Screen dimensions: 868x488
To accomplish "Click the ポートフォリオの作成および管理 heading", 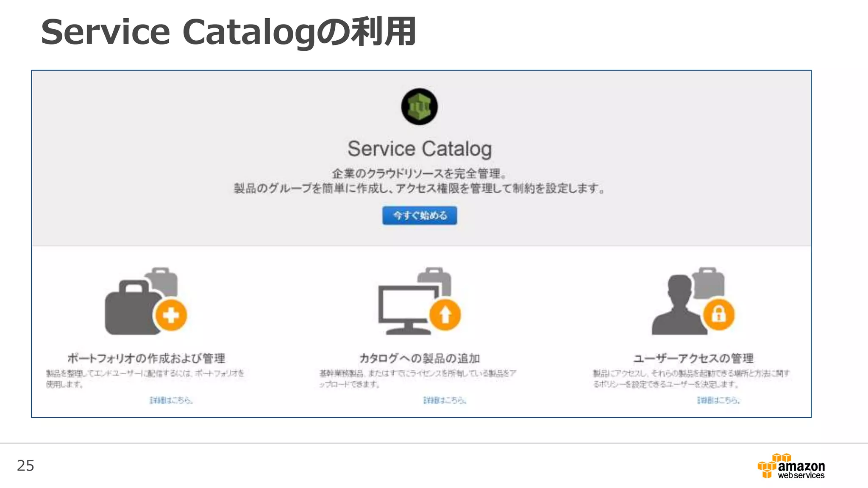I will [146, 358].
